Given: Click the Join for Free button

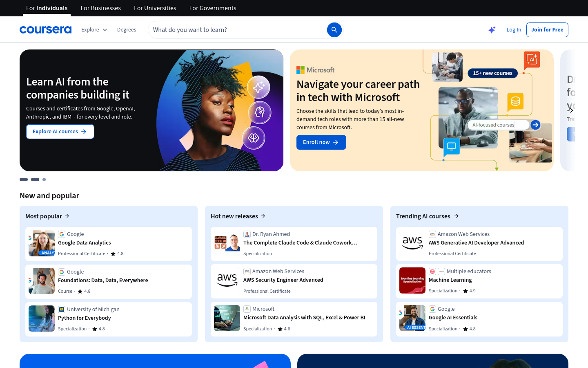Looking at the screenshot, I should click(547, 30).
